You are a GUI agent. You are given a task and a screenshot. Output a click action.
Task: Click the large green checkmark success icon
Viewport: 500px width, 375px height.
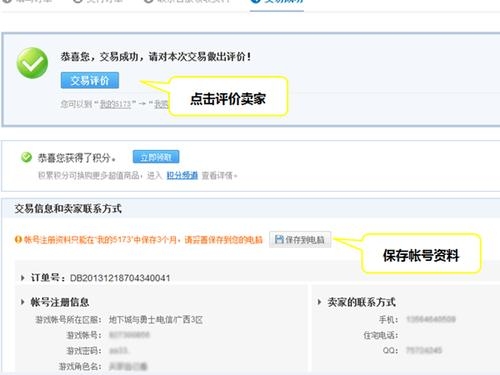coord(32,63)
